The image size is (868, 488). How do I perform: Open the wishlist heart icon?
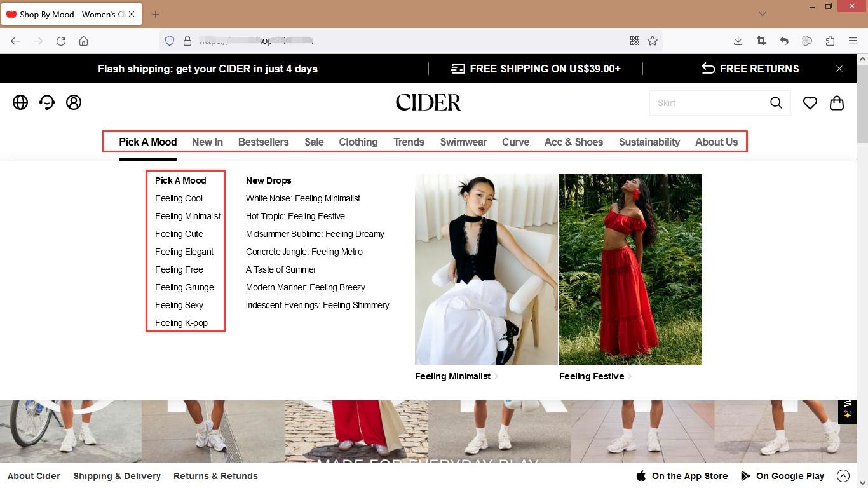tap(810, 103)
